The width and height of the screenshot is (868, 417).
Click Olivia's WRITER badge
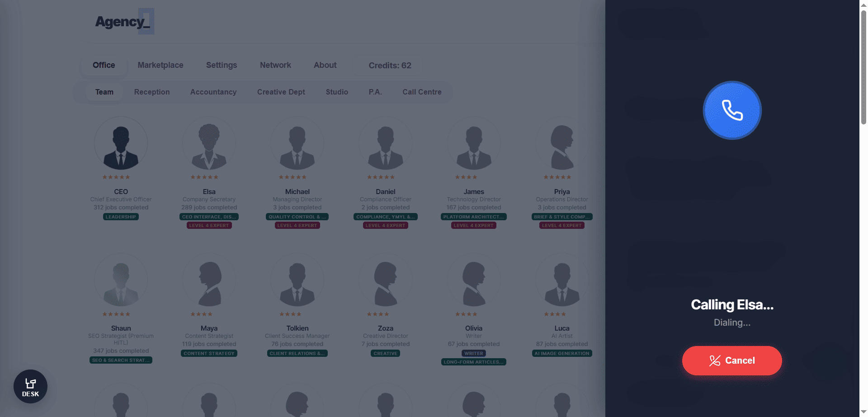[x=473, y=353]
